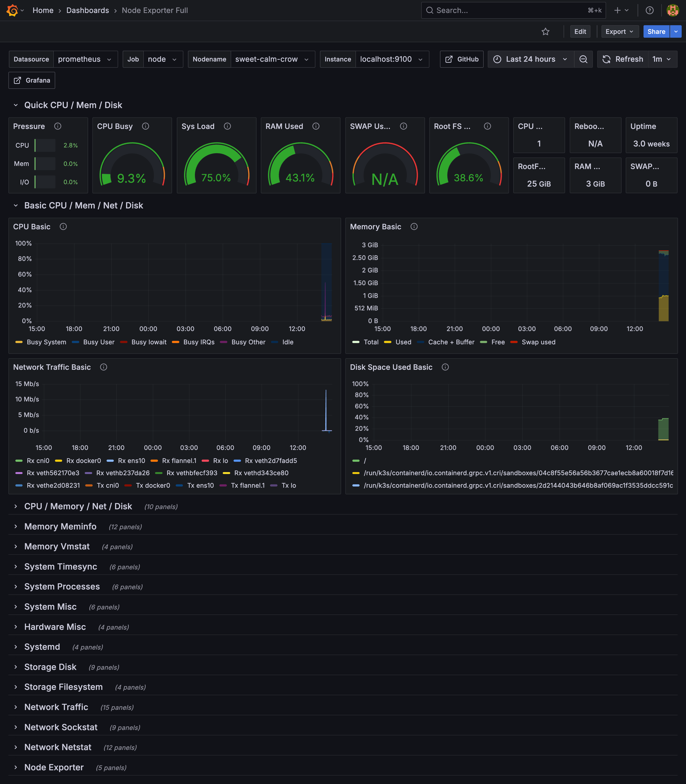Click the zoom out time range icon
This screenshot has width=686, height=784.
pyautogui.click(x=583, y=59)
